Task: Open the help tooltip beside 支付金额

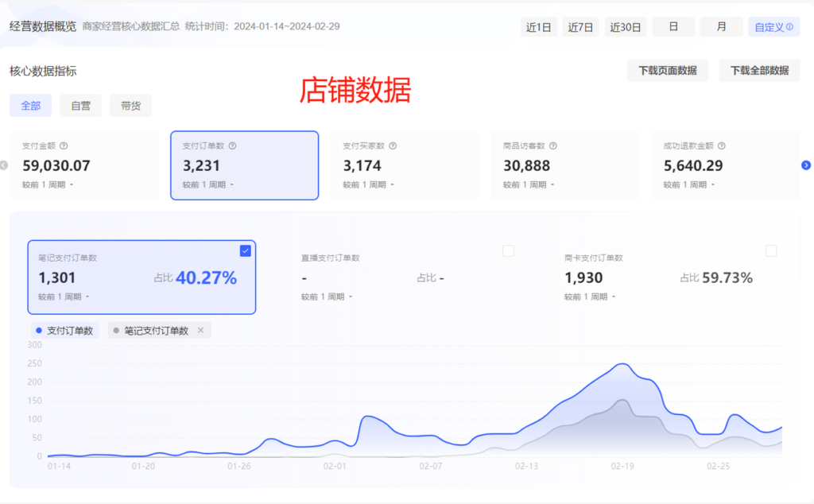Action: [64, 145]
